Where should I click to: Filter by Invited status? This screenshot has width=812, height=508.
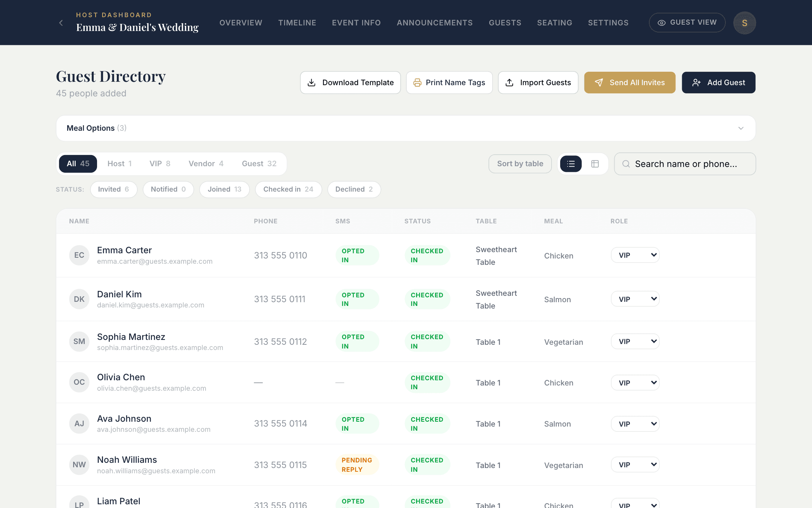click(113, 189)
